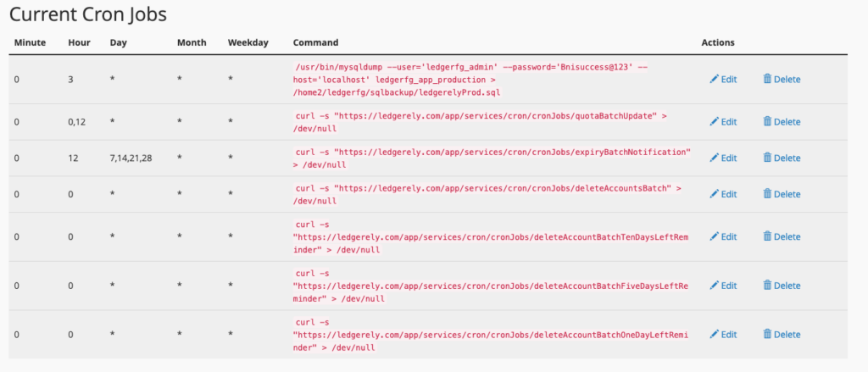
Task: Click pencil icon for deleteAccountsBatch job
Action: pos(714,194)
